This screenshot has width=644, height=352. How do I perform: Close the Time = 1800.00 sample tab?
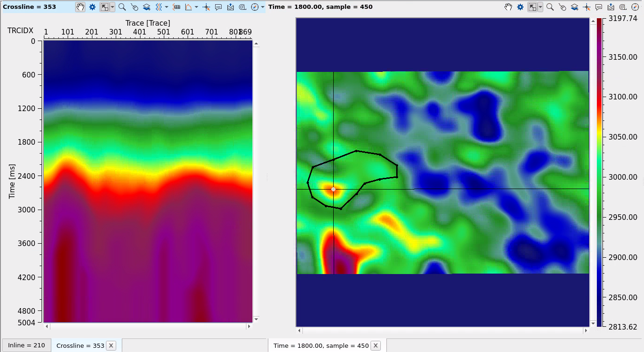pyautogui.click(x=376, y=345)
